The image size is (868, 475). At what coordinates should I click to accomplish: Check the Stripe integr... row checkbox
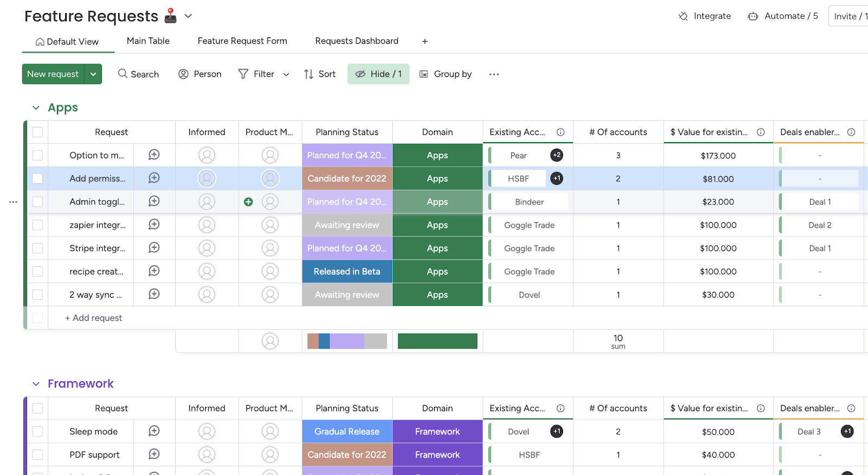(x=37, y=248)
